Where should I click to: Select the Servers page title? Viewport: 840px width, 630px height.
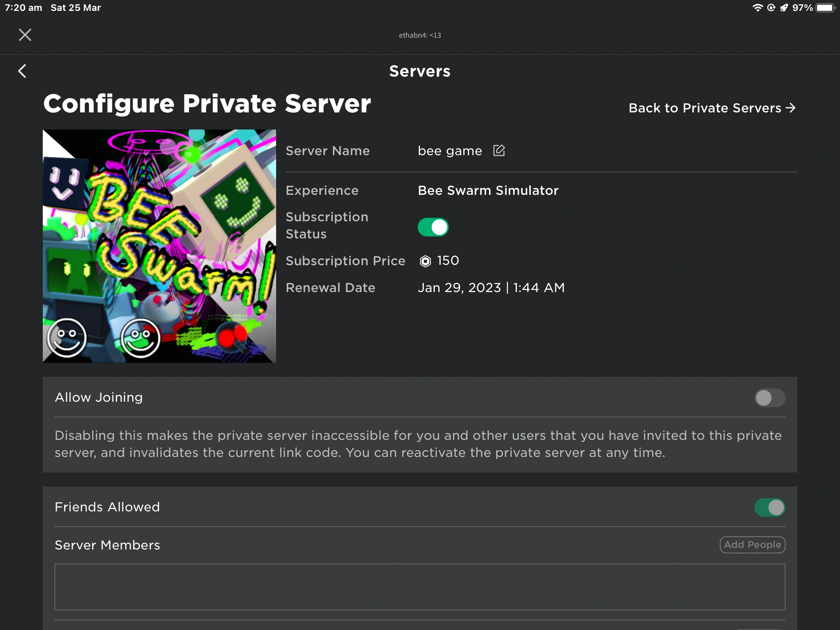(419, 71)
